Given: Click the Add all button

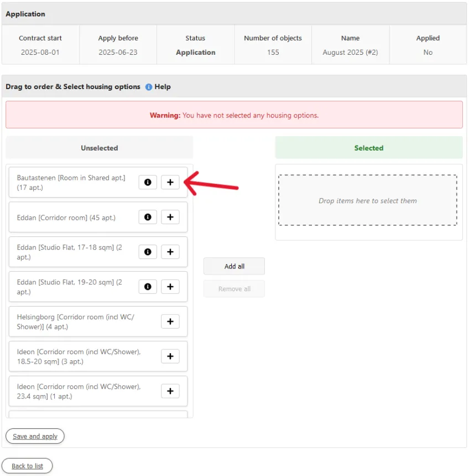Looking at the screenshot, I should click(234, 266).
